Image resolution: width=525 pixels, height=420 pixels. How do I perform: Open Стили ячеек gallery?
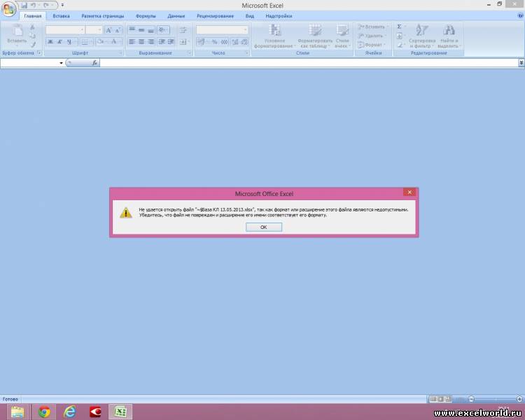(342, 36)
